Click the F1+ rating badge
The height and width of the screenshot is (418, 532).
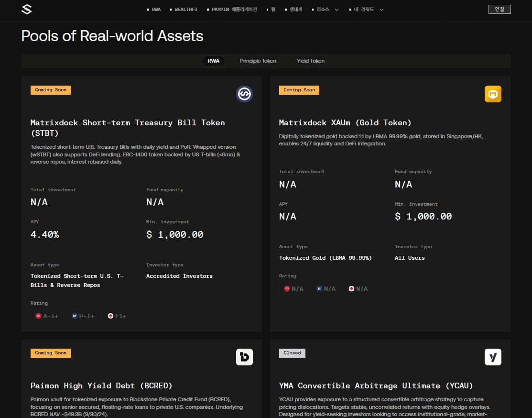pyautogui.click(x=117, y=316)
